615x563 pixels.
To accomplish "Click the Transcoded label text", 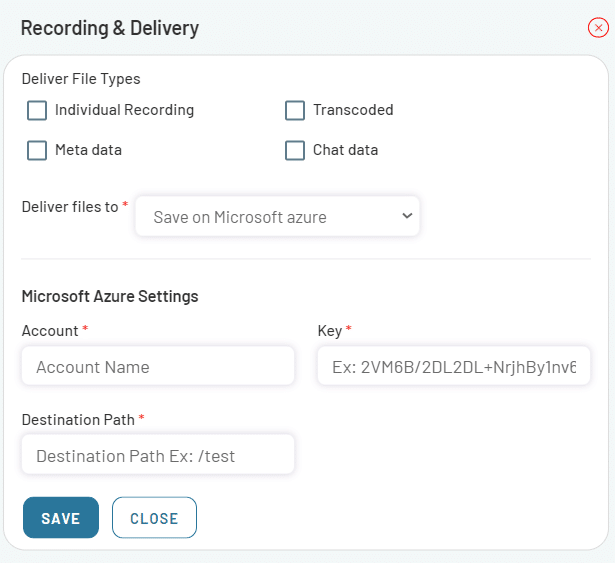I will tap(353, 110).
